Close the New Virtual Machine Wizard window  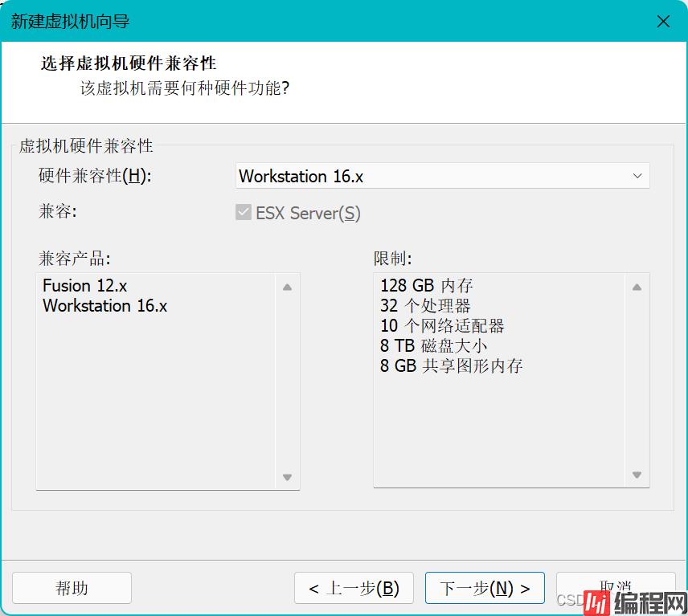663,22
